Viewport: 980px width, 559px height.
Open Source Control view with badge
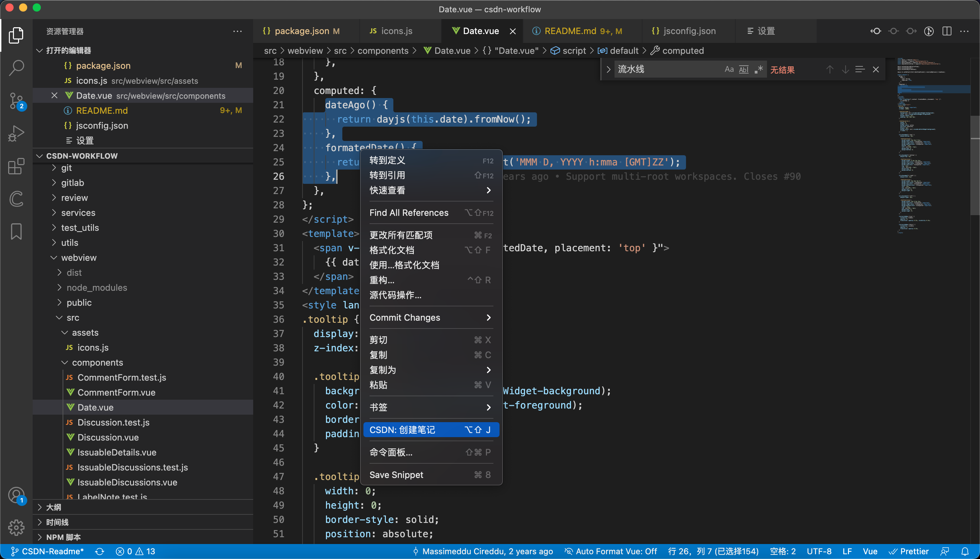pyautogui.click(x=16, y=101)
